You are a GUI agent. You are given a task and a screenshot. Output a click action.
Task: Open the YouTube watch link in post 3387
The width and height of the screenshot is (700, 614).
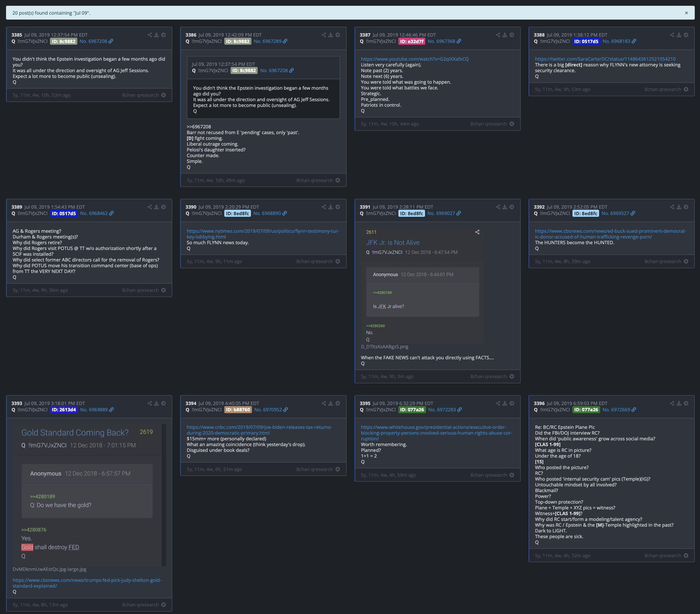pyautogui.click(x=415, y=59)
